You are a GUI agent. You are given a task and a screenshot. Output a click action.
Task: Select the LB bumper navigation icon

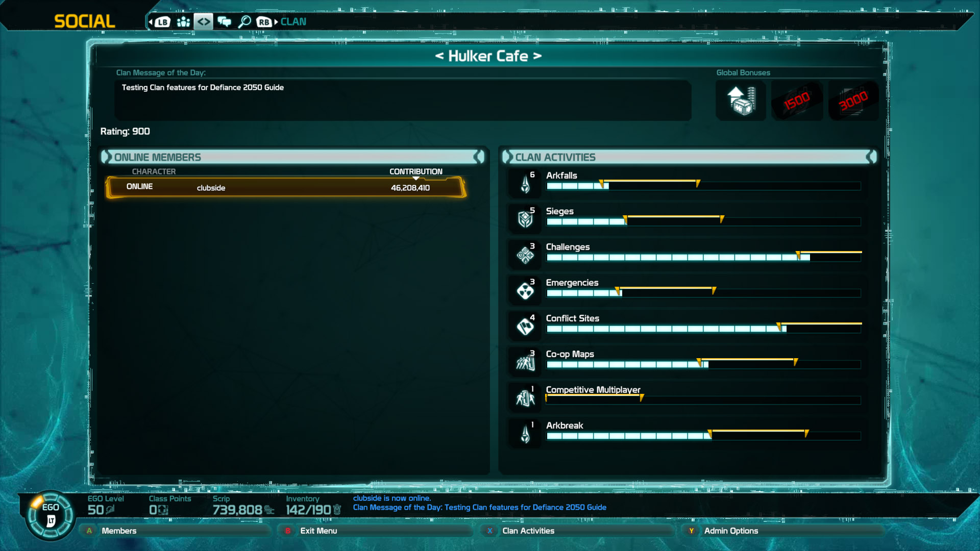coord(162,22)
